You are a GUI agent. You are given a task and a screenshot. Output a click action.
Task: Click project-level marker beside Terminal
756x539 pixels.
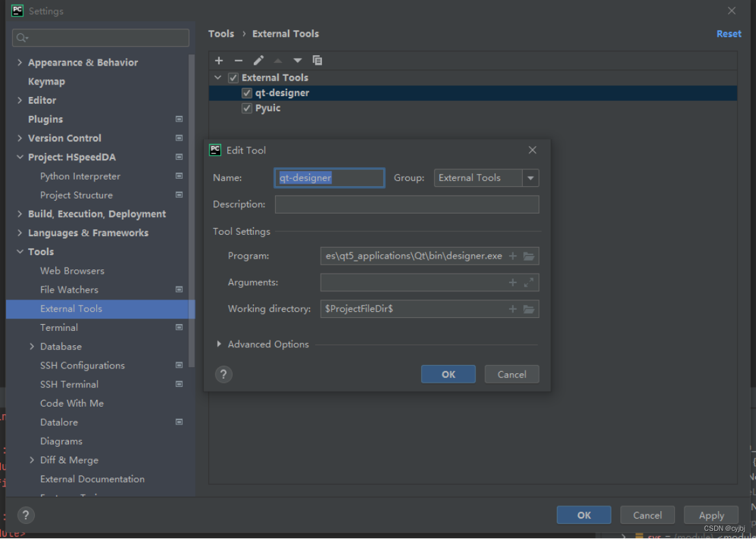pos(179,327)
